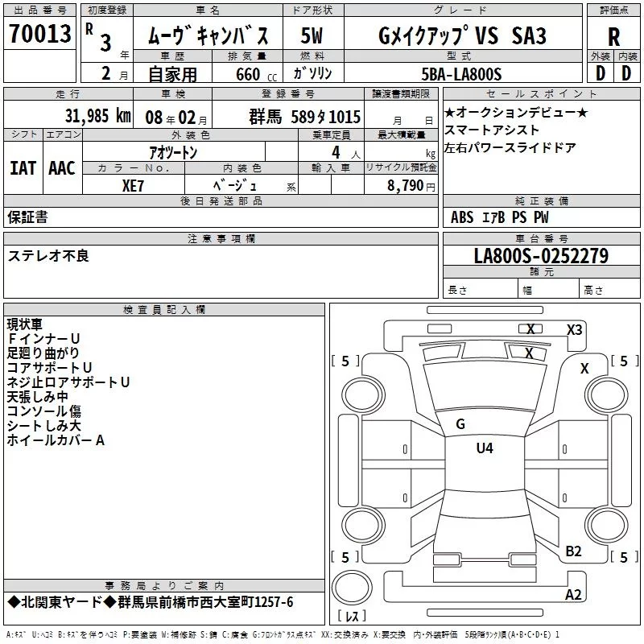644x644 pixels.
Task: Select the '外装' grade header
Action: [x=600, y=56]
